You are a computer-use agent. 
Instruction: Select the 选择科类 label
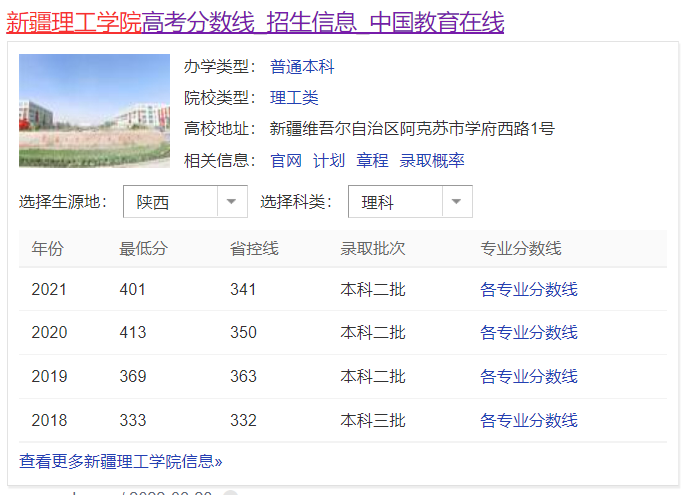(x=296, y=202)
